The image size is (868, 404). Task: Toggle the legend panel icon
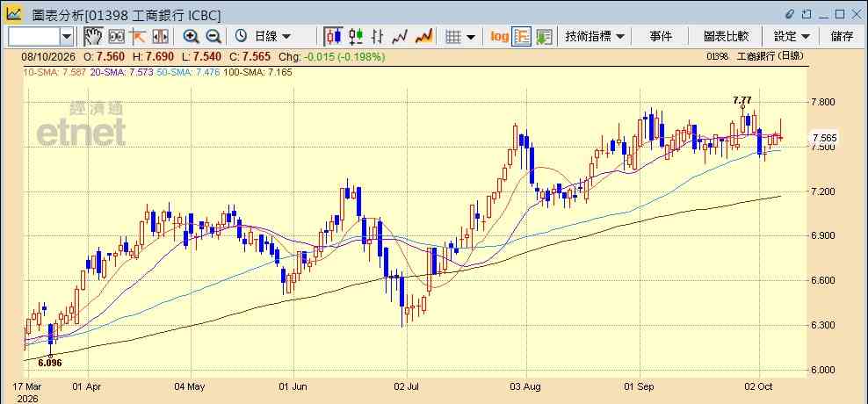tap(522, 37)
